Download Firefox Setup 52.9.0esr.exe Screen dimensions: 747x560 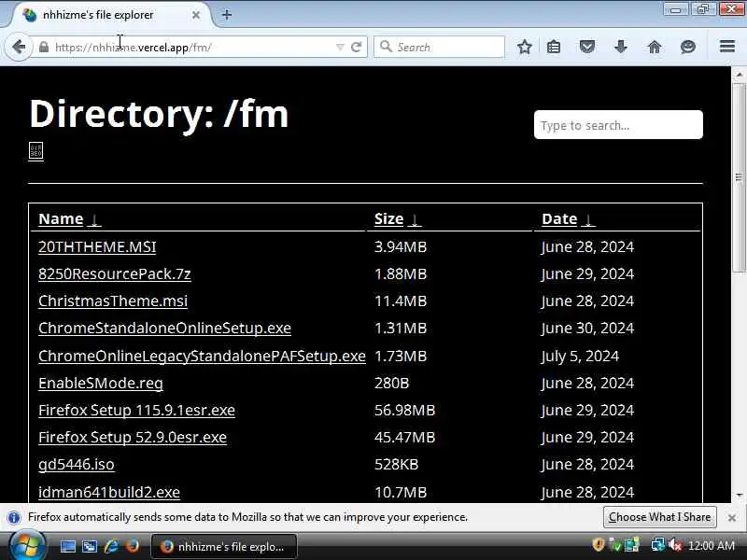[x=133, y=437]
